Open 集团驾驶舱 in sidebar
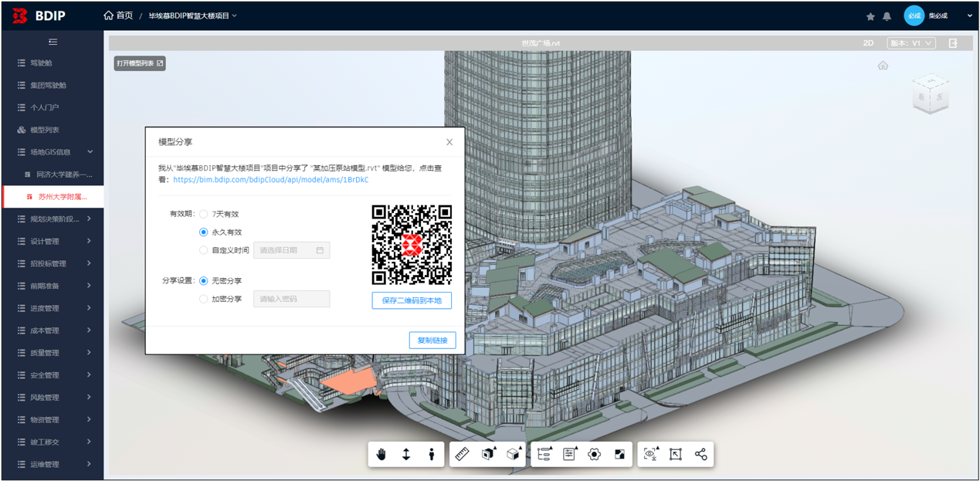 [x=53, y=86]
